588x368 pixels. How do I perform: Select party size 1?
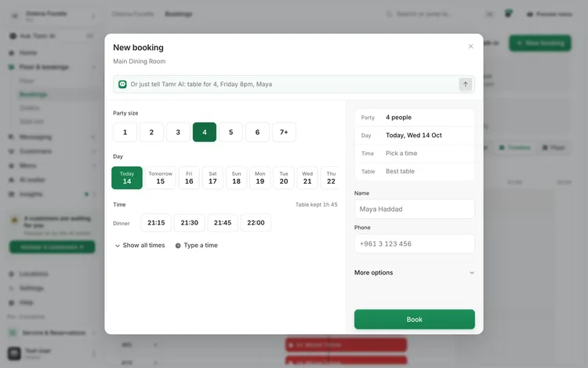pyautogui.click(x=125, y=132)
